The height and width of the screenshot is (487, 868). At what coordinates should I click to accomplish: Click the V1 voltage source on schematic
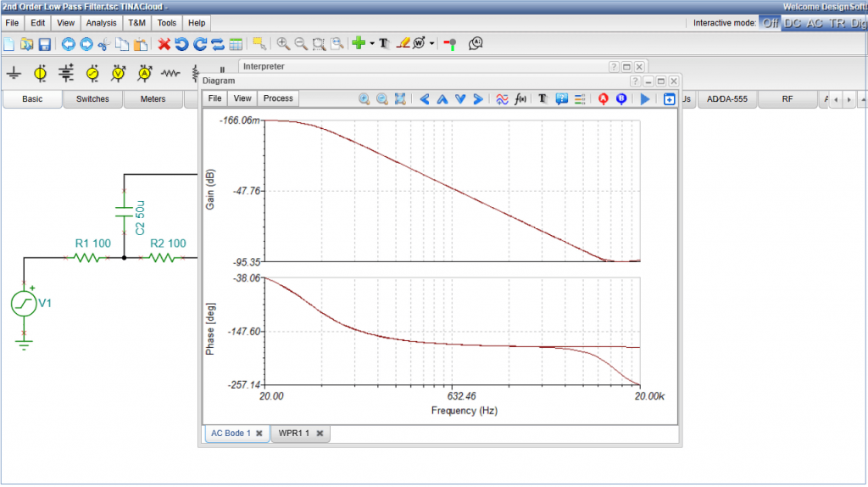(24, 303)
